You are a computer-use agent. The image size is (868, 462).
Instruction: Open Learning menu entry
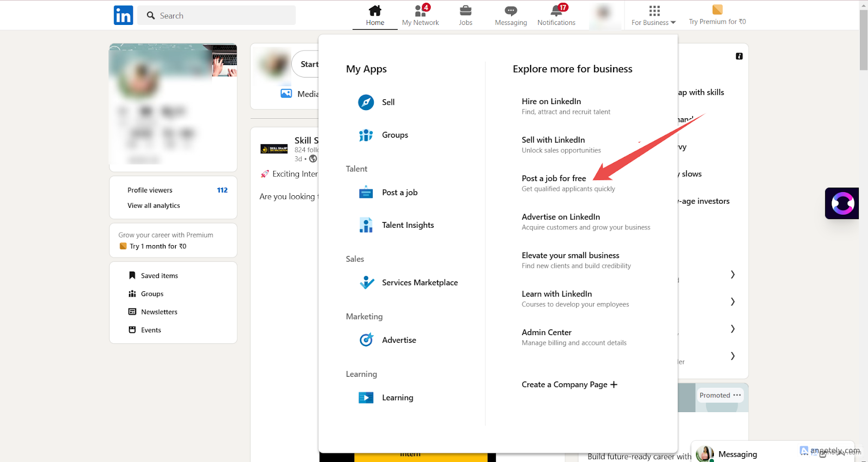click(398, 397)
